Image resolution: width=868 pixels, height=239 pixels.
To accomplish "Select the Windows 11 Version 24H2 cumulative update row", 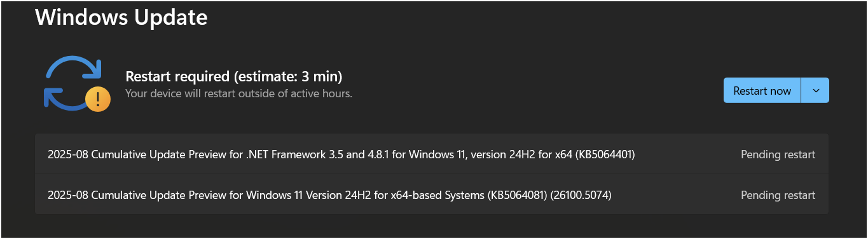I will (432, 195).
